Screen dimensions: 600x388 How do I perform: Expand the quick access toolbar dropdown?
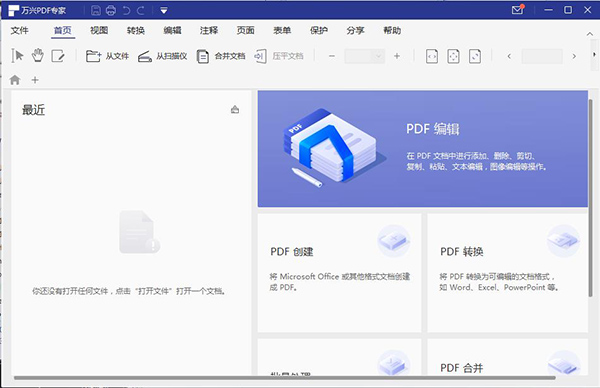164,11
